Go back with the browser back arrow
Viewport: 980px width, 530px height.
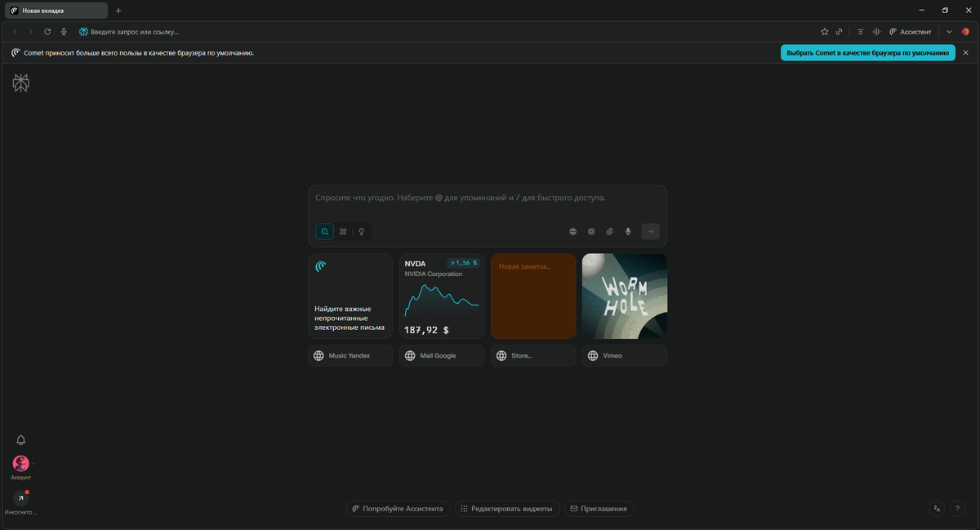pos(15,32)
